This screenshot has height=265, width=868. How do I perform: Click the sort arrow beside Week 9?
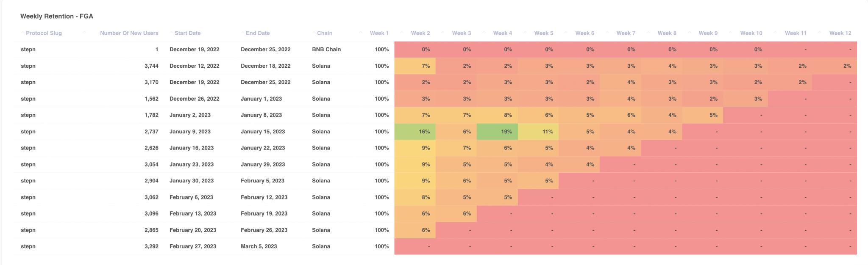(x=689, y=33)
